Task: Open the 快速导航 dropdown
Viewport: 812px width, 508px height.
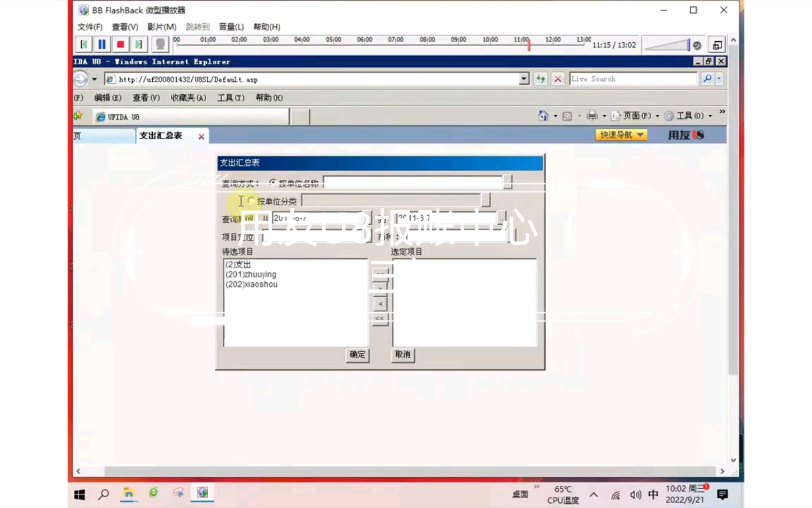Action: (621, 135)
